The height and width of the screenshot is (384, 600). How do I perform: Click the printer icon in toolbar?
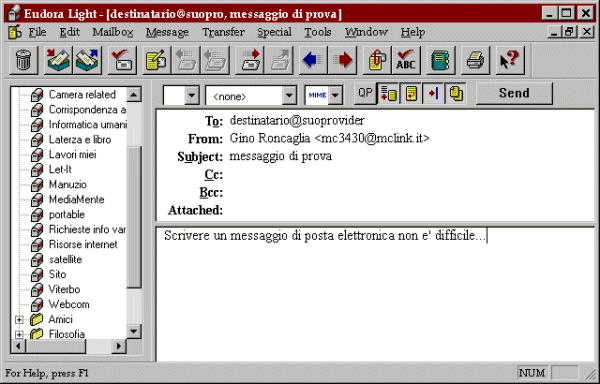click(x=476, y=60)
